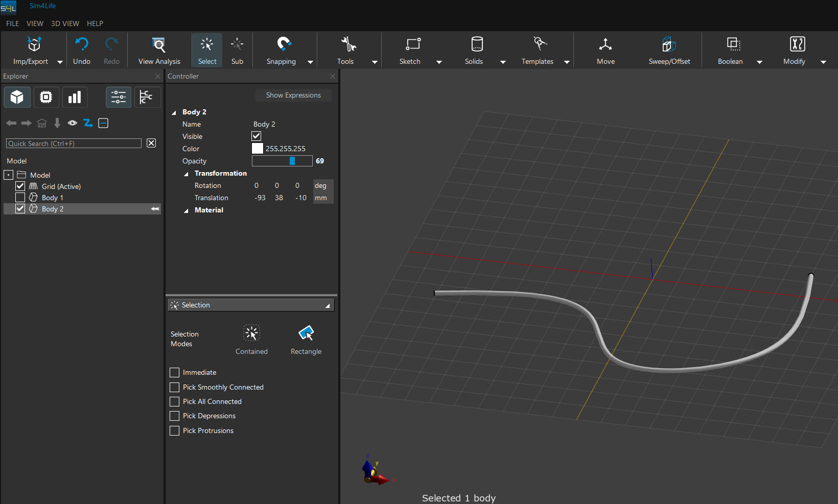Open the Solids dropdown arrow
Screen dimensions: 838x504
(x=503, y=62)
